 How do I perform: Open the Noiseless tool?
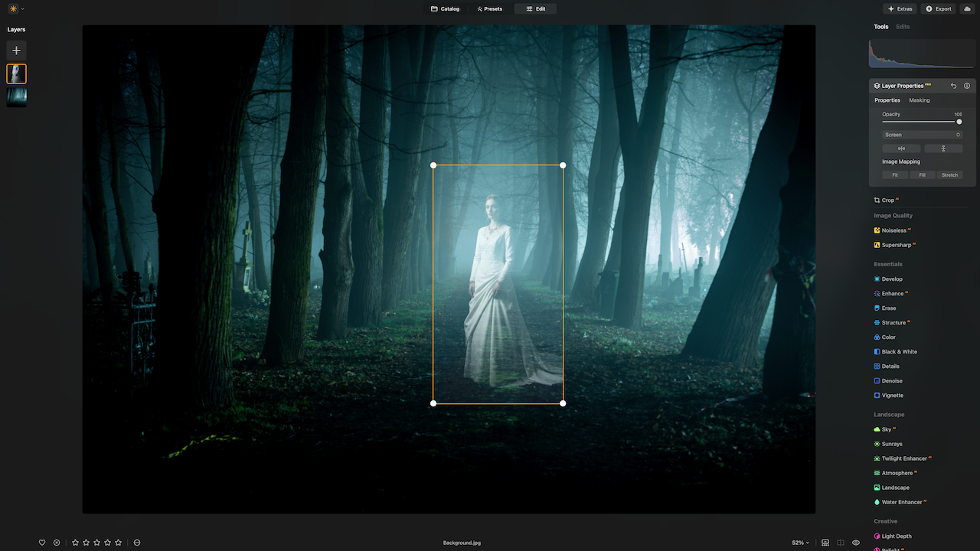click(x=893, y=230)
